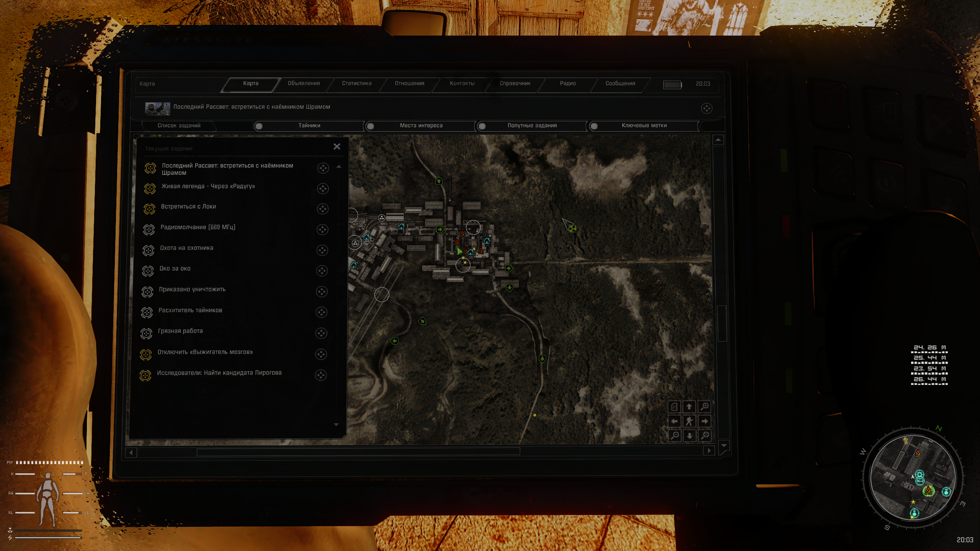Click map vertical scrollbar down arrow
This screenshot has width=980, height=551.
(x=724, y=445)
